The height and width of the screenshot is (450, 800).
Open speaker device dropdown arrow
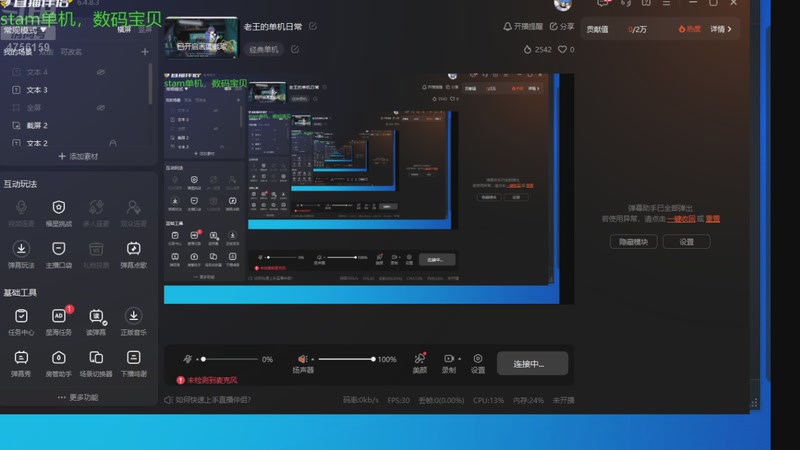point(312,360)
